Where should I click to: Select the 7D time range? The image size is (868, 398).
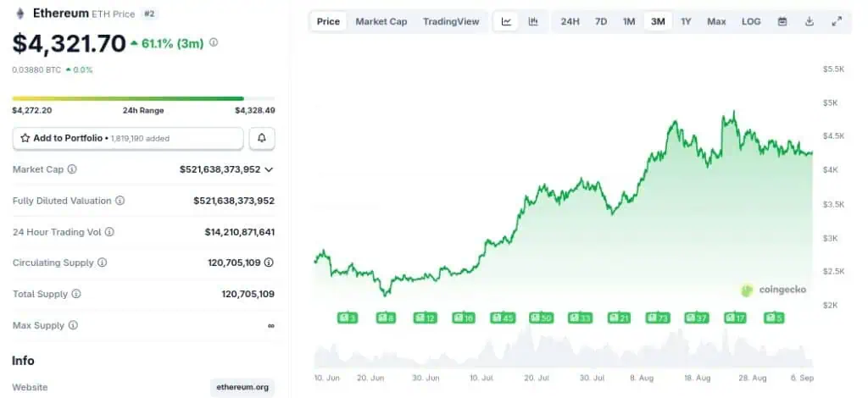click(600, 21)
